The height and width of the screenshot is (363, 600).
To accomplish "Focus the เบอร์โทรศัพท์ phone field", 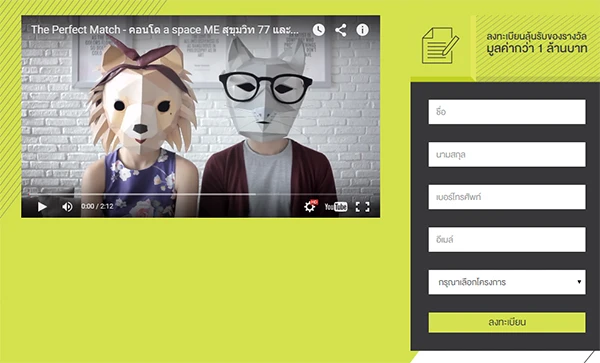I will (x=507, y=197).
